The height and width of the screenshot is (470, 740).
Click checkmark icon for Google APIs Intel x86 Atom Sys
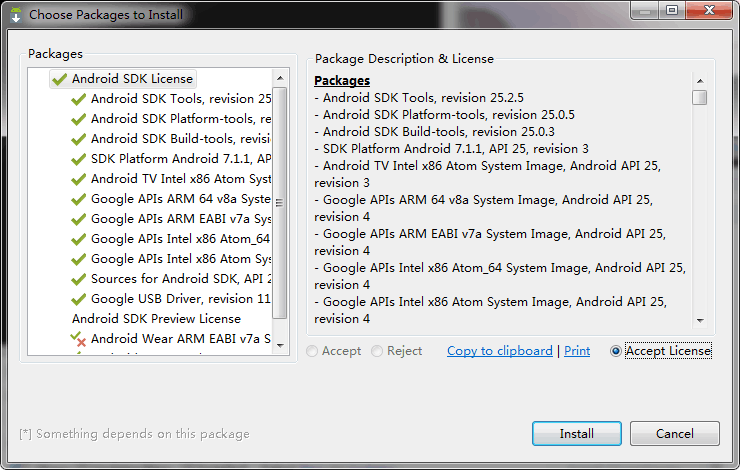(78, 260)
